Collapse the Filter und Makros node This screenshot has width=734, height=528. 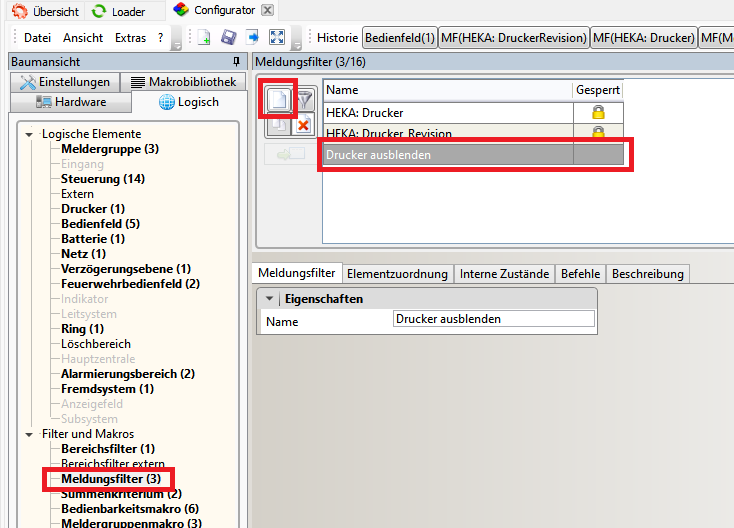point(29,434)
